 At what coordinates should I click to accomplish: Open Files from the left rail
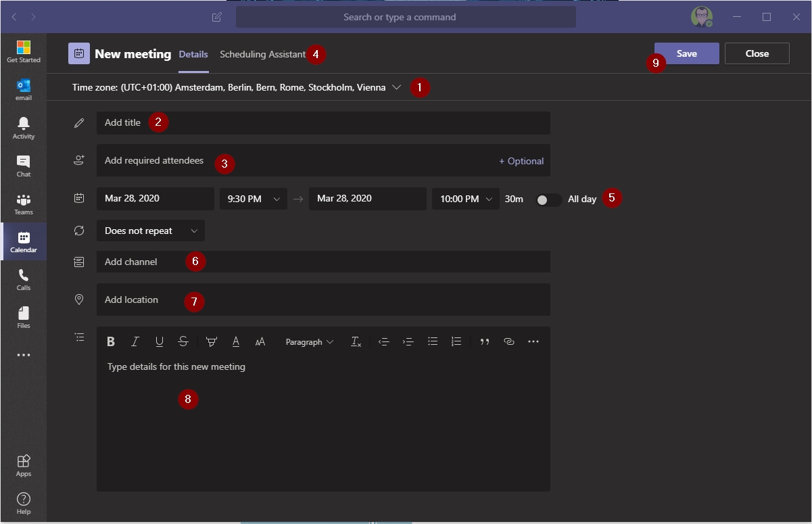24,316
